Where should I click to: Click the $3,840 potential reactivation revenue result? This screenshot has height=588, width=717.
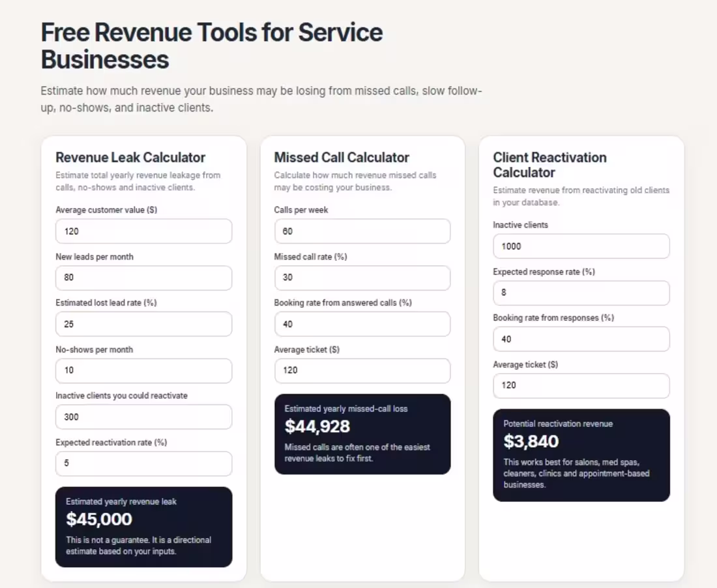coord(531,442)
